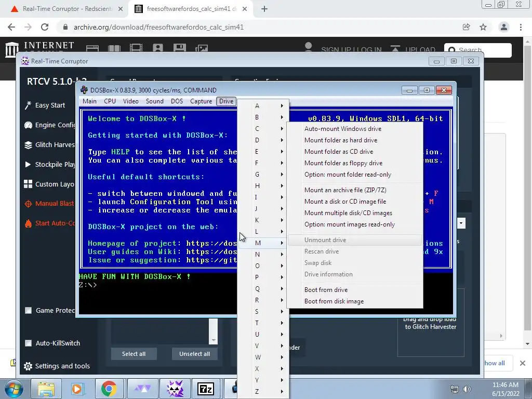Screen dimensions: 532x399
Task: Click the Unselect all button
Action: [x=194, y=354]
